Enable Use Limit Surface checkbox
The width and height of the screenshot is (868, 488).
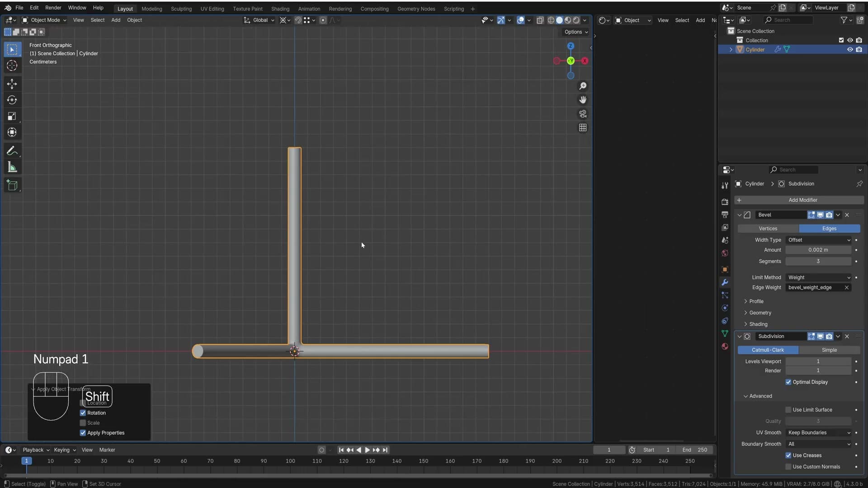788,410
